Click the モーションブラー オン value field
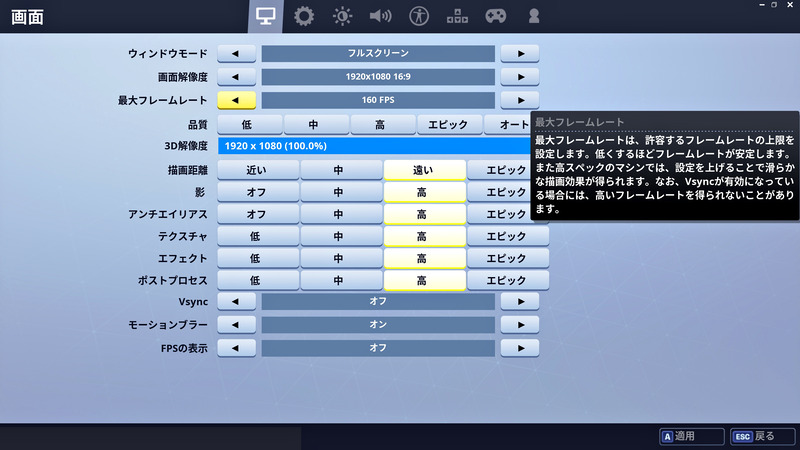The width and height of the screenshot is (800, 450). (378, 325)
